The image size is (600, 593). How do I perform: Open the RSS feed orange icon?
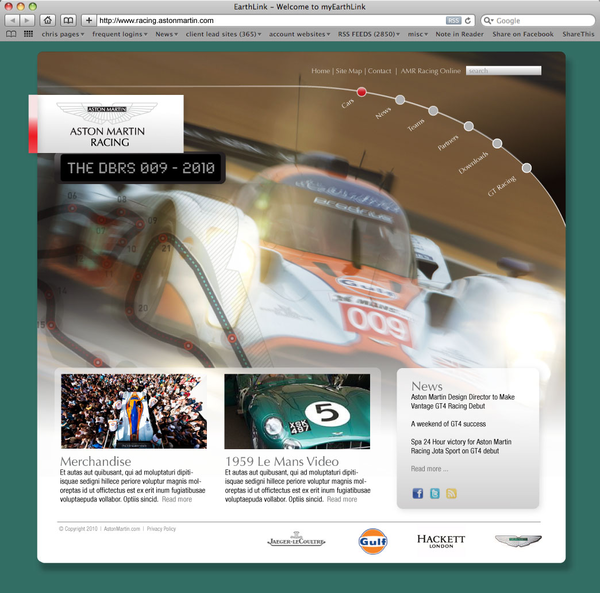pos(451,493)
